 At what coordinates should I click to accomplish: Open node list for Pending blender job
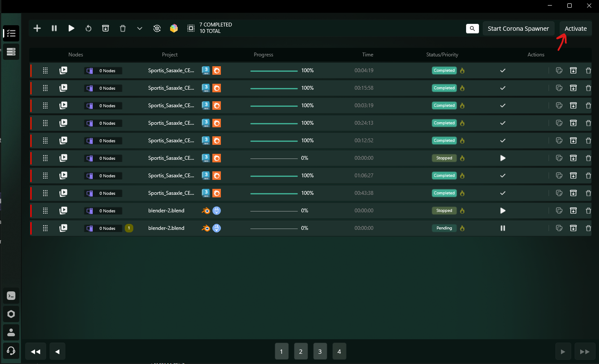click(x=103, y=228)
